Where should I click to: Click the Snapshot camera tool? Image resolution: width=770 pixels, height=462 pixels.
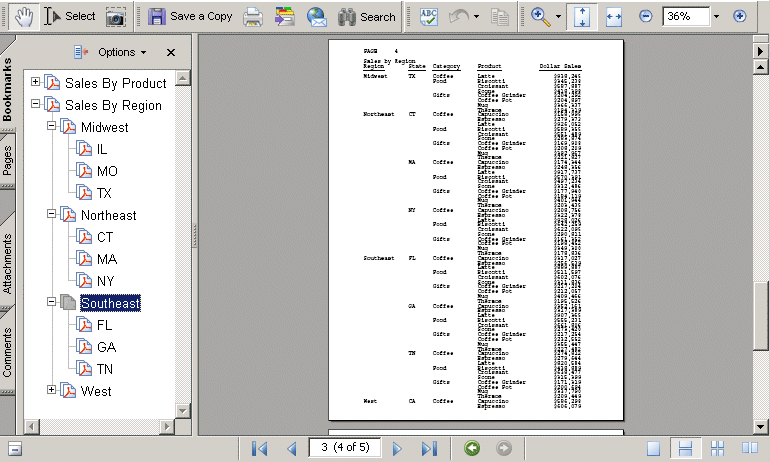pyautogui.click(x=117, y=16)
